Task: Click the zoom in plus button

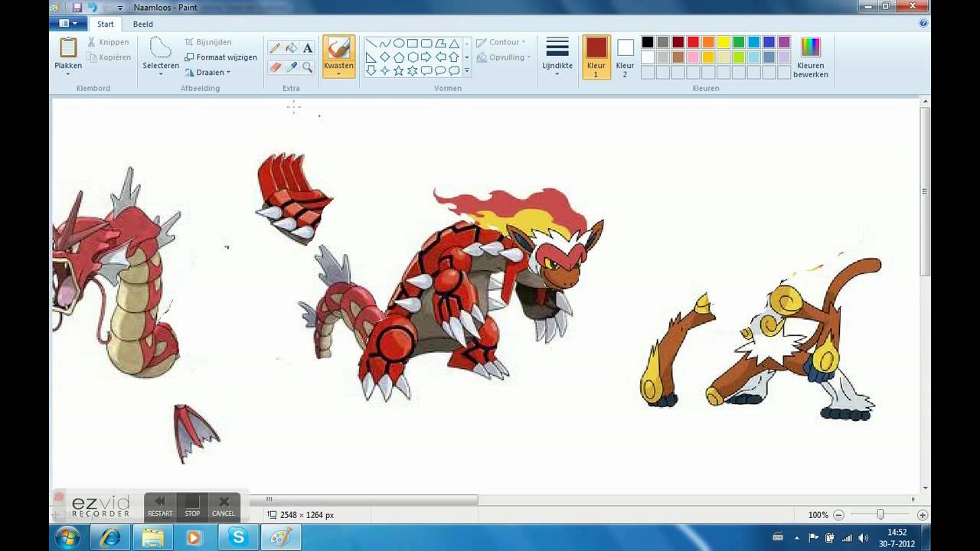Action: (923, 515)
